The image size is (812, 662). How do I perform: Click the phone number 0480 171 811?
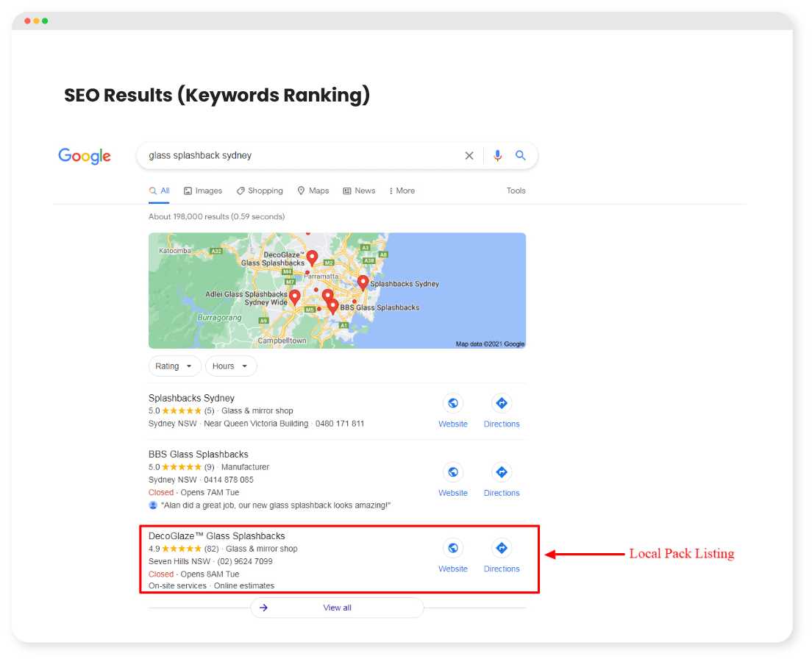tap(340, 424)
